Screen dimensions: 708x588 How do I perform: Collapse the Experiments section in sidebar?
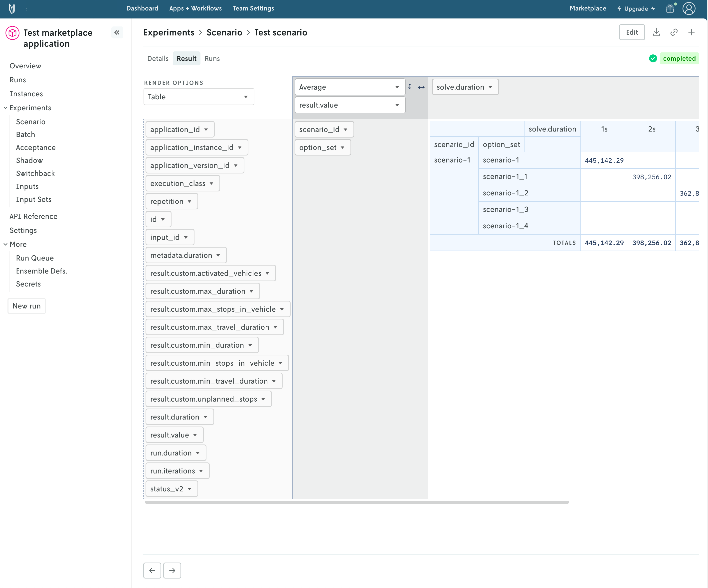(6, 108)
